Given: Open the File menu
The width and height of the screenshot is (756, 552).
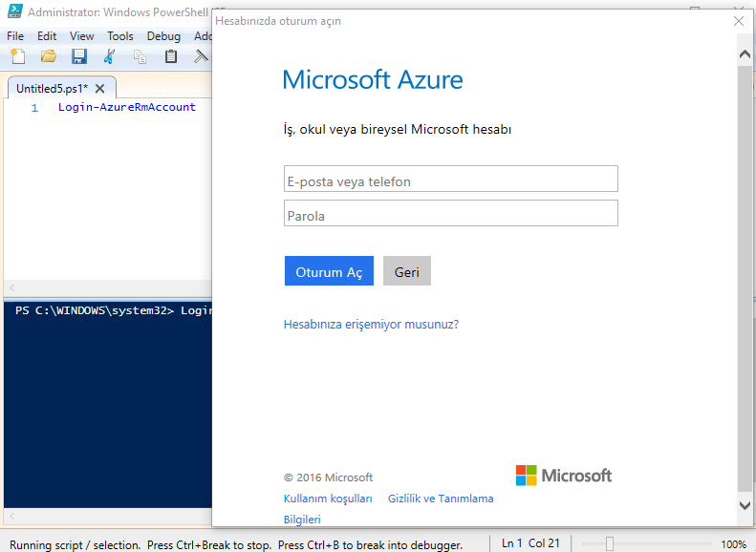Looking at the screenshot, I should pos(16,36).
